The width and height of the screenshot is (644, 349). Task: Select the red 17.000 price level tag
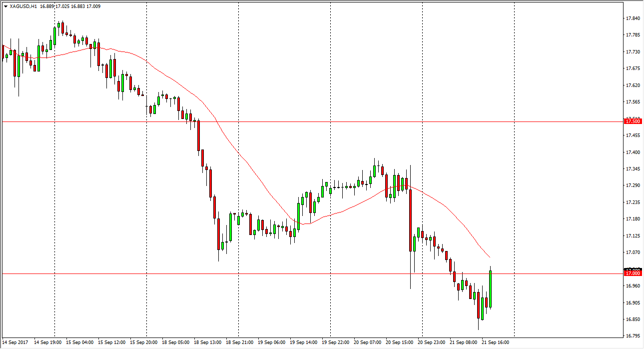(633, 273)
